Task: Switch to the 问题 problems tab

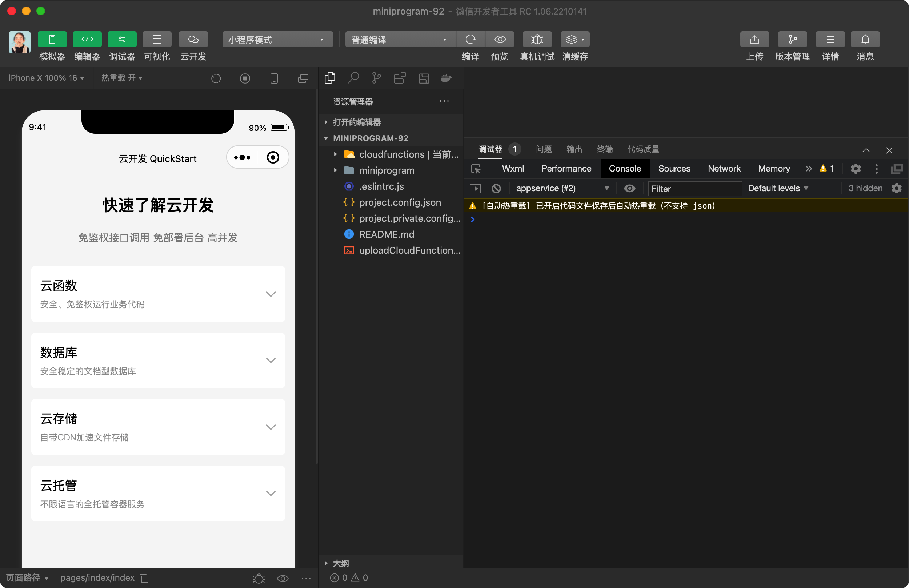Action: (x=544, y=149)
